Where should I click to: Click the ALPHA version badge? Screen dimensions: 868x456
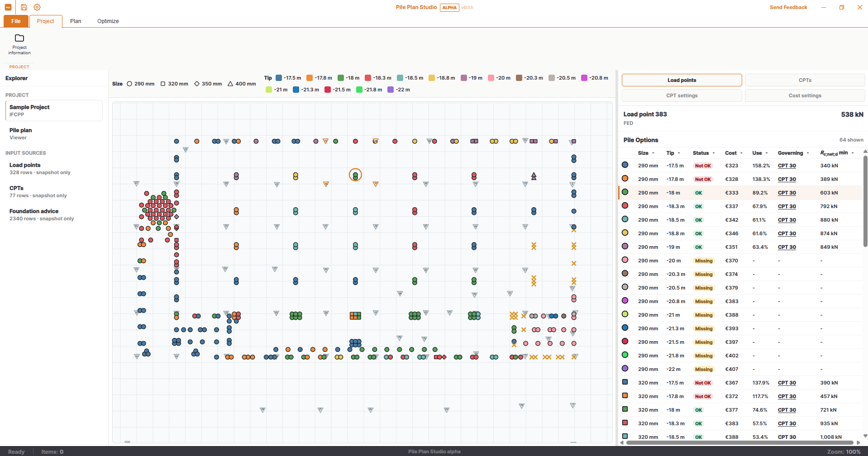(449, 7)
